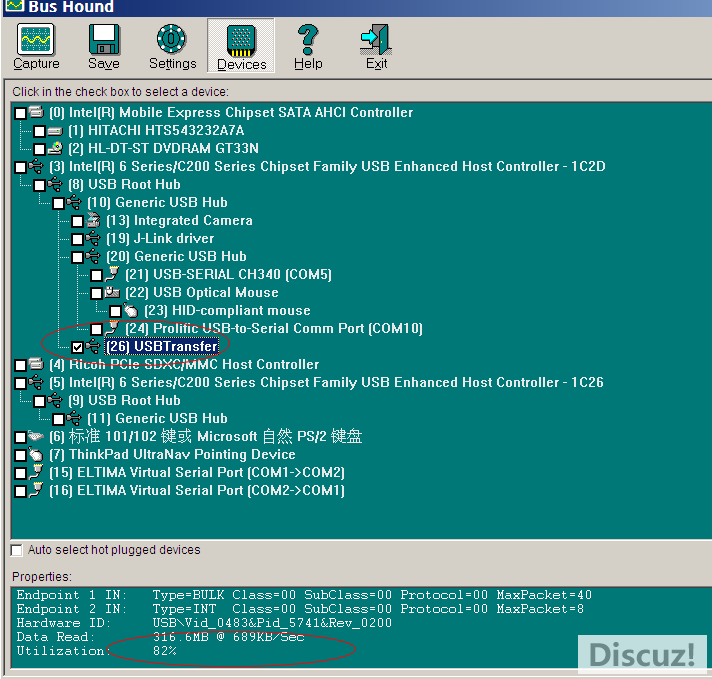Click the PS/2 keyboard device icon
The image size is (712, 679).
(36, 436)
